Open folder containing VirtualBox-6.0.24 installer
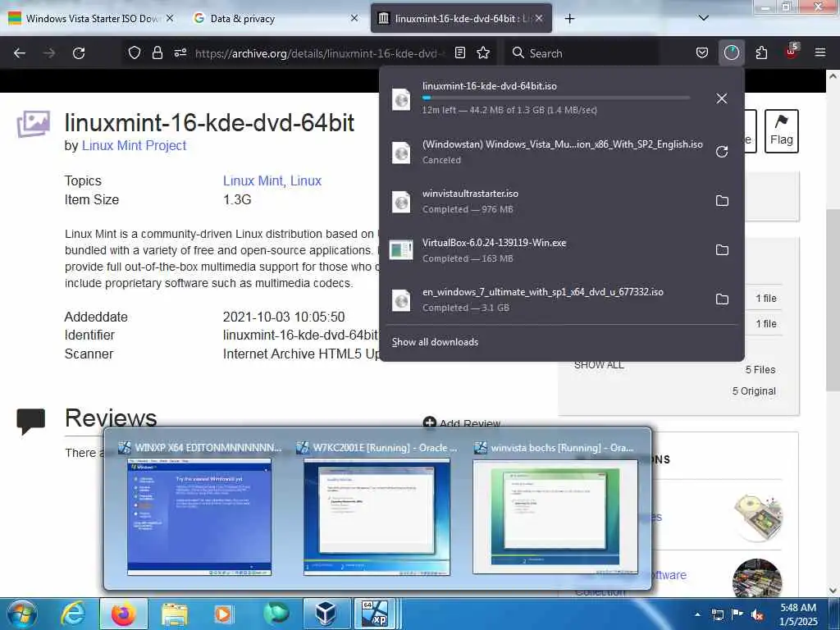Image resolution: width=840 pixels, height=630 pixels. pyautogui.click(x=722, y=250)
